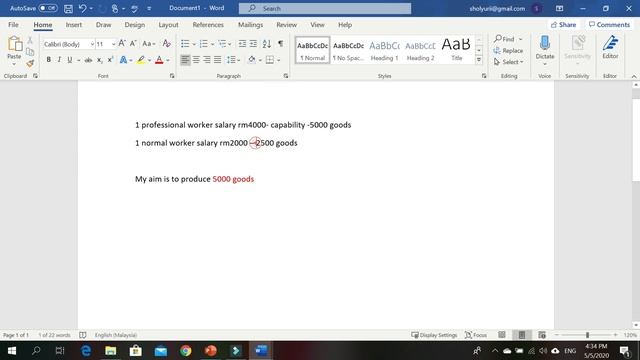Toggle Subscript formatting
Viewport: 640px width, 360px height.
[x=100, y=60]
